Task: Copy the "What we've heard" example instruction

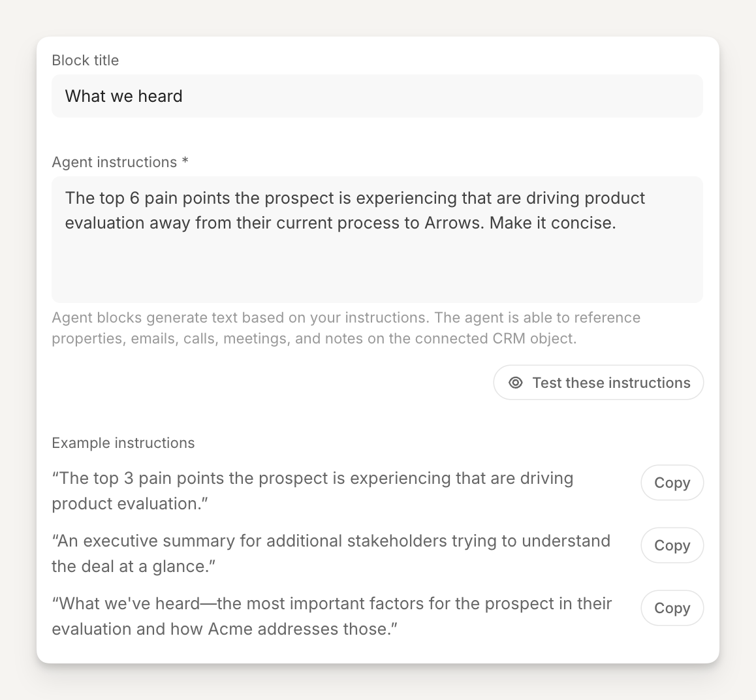Action: click(672, 608)
